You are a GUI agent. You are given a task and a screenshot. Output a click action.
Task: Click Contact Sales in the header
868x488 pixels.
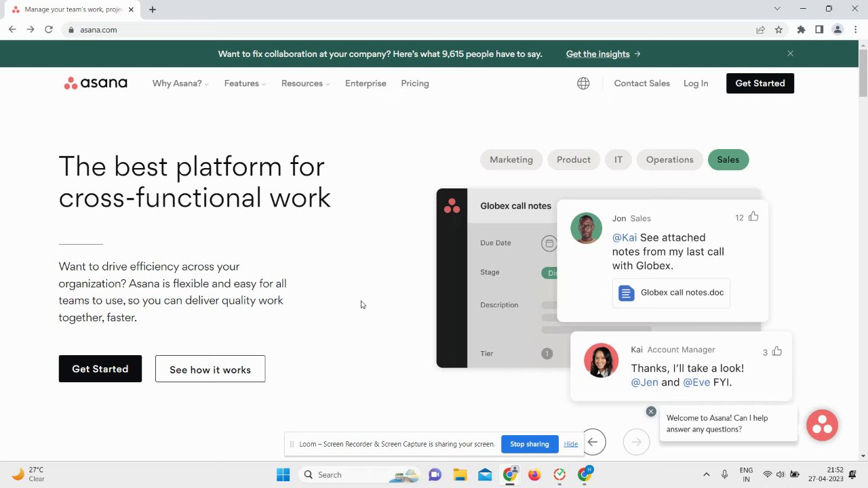(642, 83)
